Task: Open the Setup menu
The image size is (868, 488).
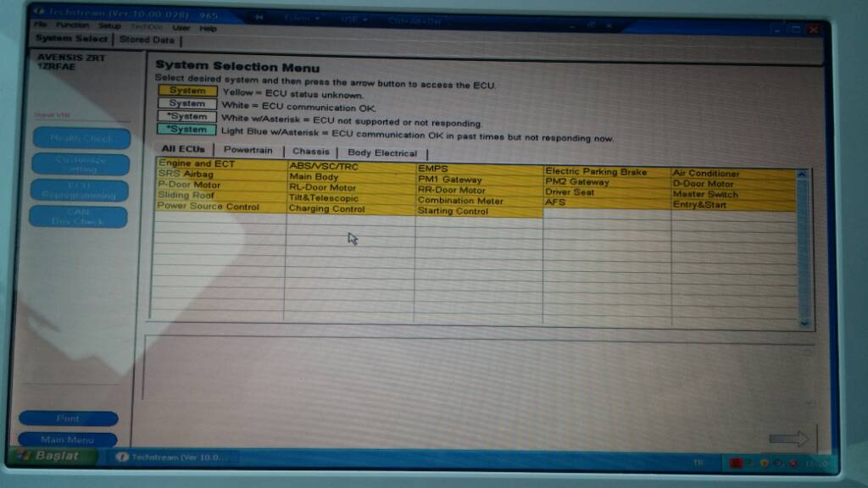Action: (x=110, y=26)
